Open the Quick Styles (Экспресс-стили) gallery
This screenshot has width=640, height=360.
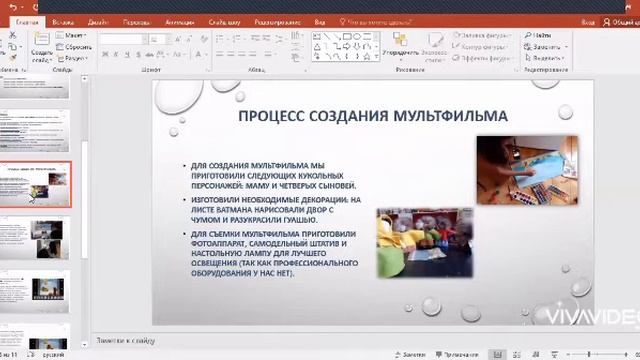coord(434,47)
